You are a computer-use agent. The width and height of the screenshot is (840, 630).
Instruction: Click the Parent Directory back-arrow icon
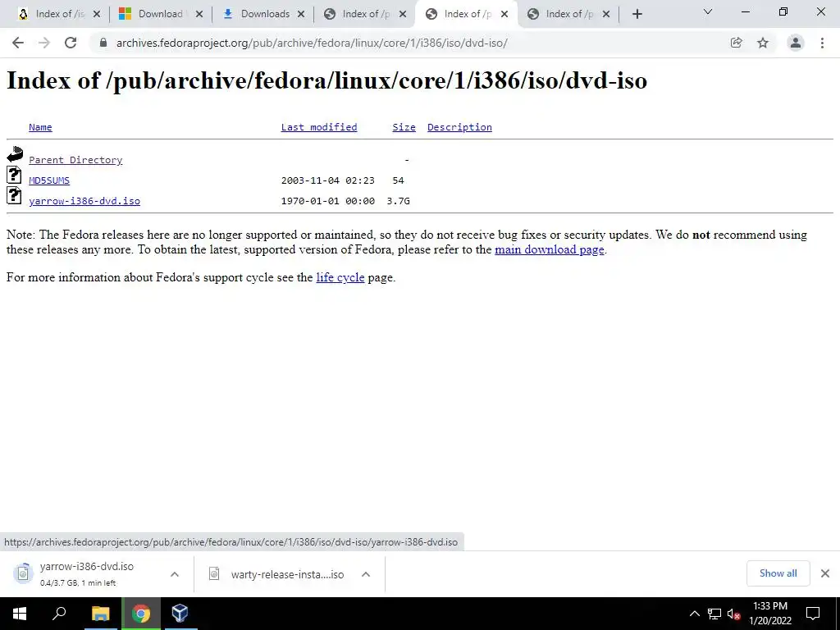click(x=15, y=154)
